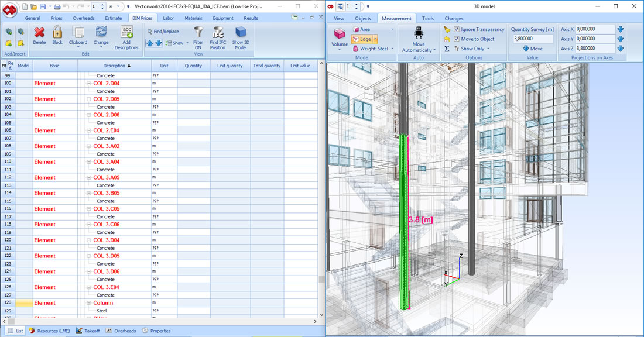Click the Sigma sum icon in Options
The height and width of the screenshot is (337, 644).
click(x=447, y=49)
